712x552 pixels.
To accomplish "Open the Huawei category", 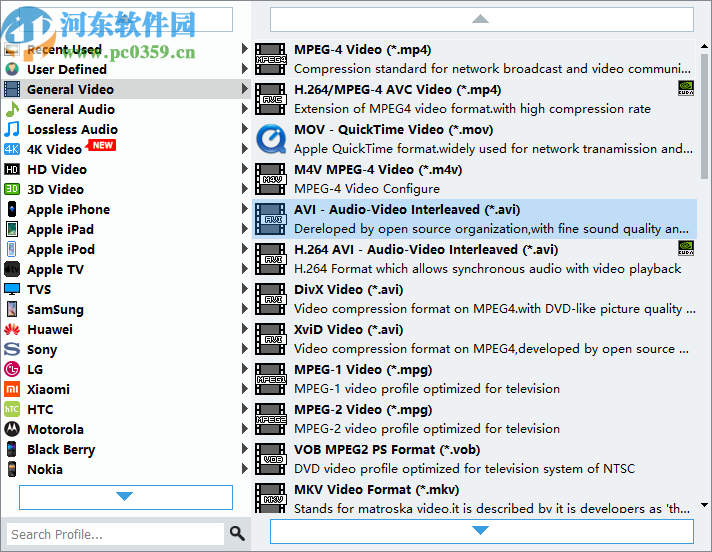I will pos(126,329).
